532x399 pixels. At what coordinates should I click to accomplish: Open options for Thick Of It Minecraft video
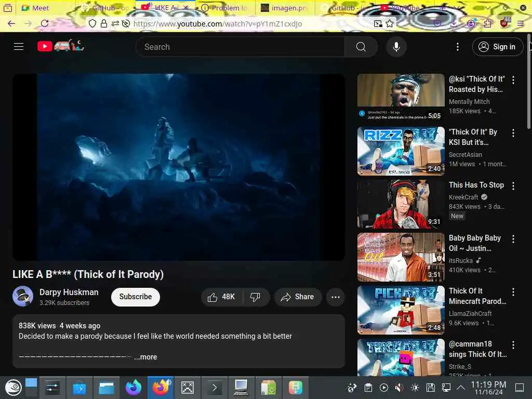pyautogui.click(x=513, y=292)
